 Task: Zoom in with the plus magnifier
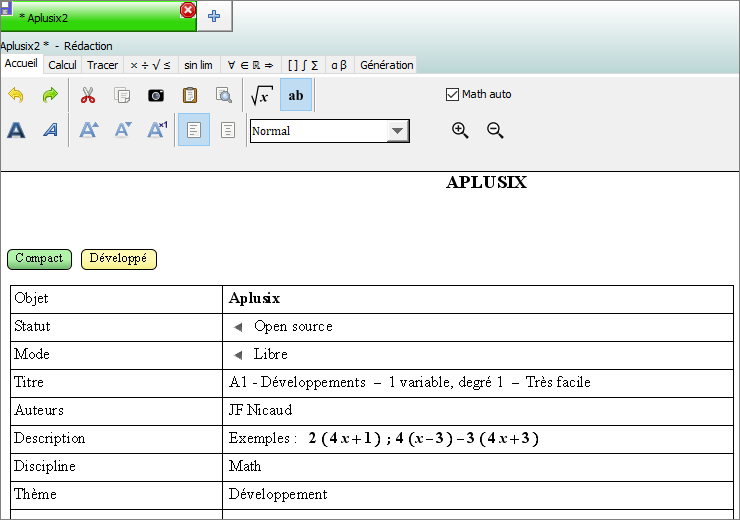click(460, 130)
